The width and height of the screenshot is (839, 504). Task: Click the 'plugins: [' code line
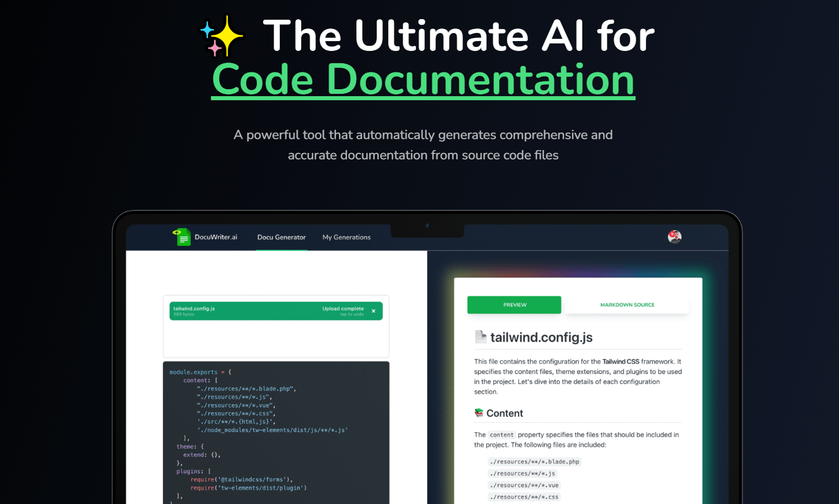click(194, 472)
